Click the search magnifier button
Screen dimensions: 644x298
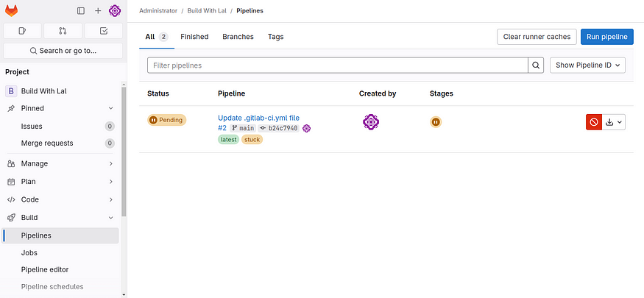pos(536,65)
